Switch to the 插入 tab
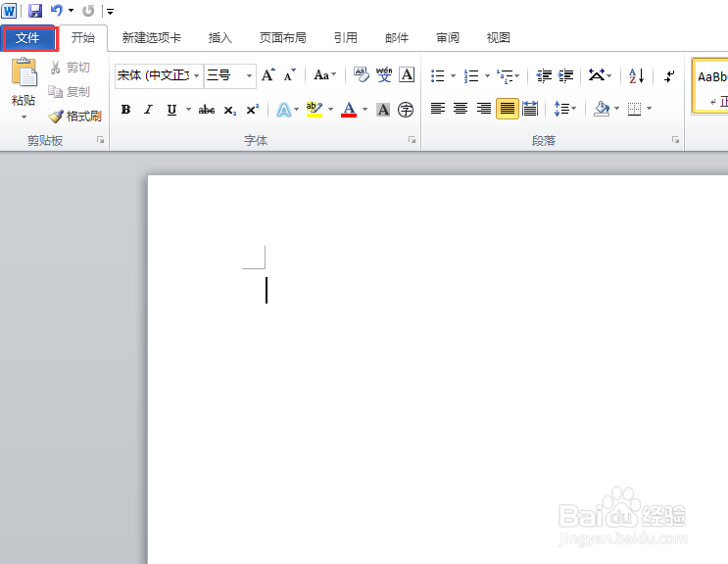 [219, 38]
